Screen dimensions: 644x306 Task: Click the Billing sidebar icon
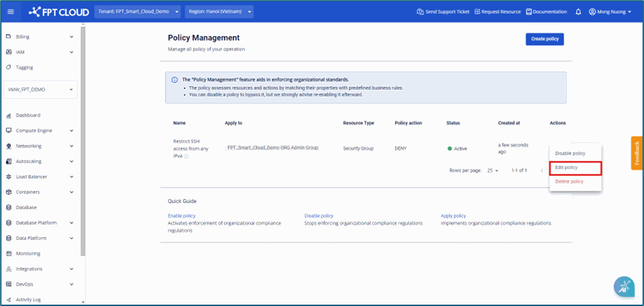click(8, 37)
